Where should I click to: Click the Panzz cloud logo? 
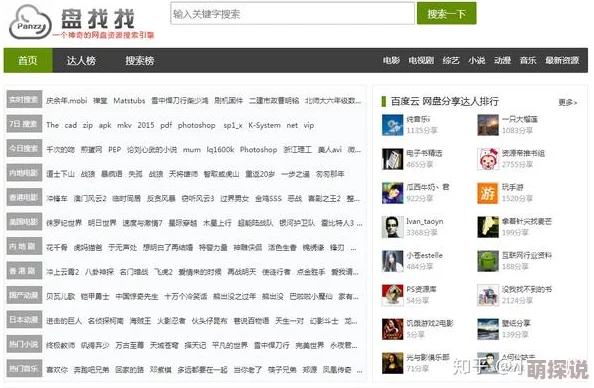tap(30, 23)
